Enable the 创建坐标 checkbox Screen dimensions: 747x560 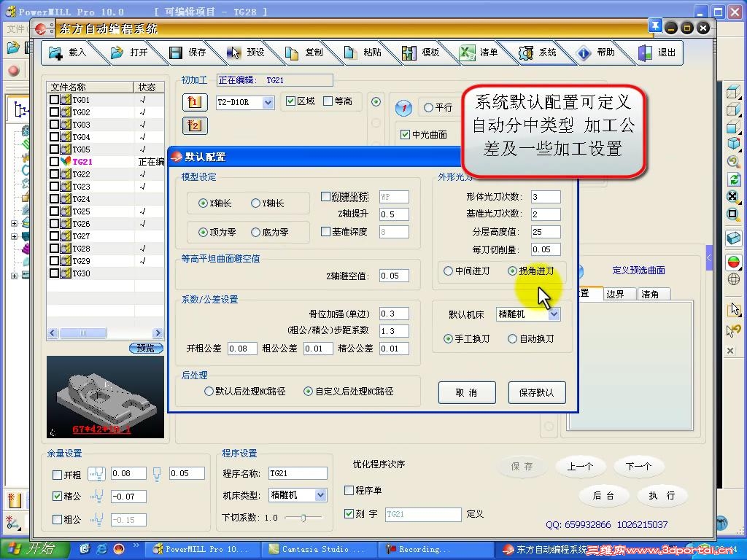(x=325, y=197)
